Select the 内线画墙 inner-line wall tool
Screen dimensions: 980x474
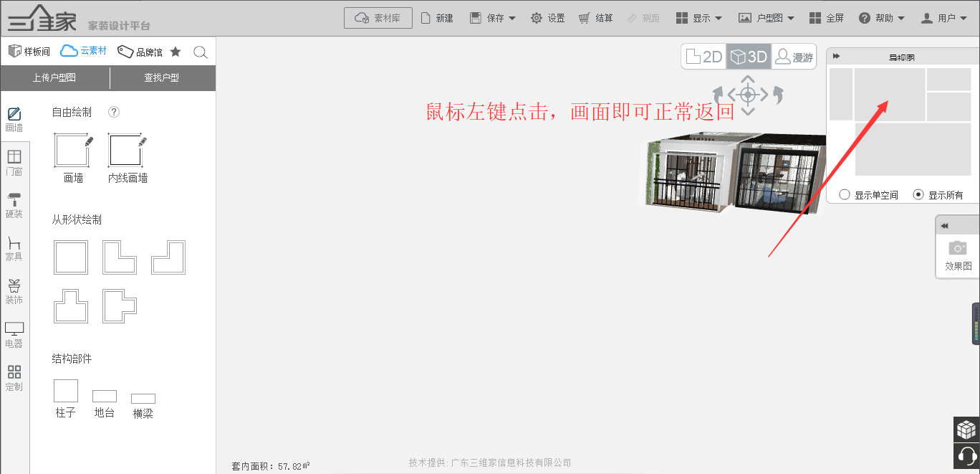(x=128, y=151)
